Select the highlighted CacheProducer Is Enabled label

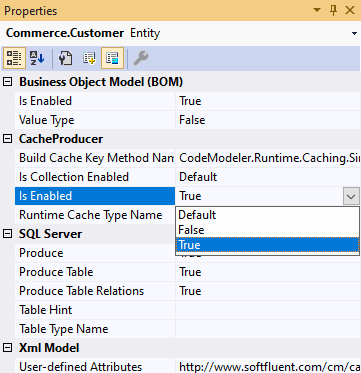coord(95,196)
